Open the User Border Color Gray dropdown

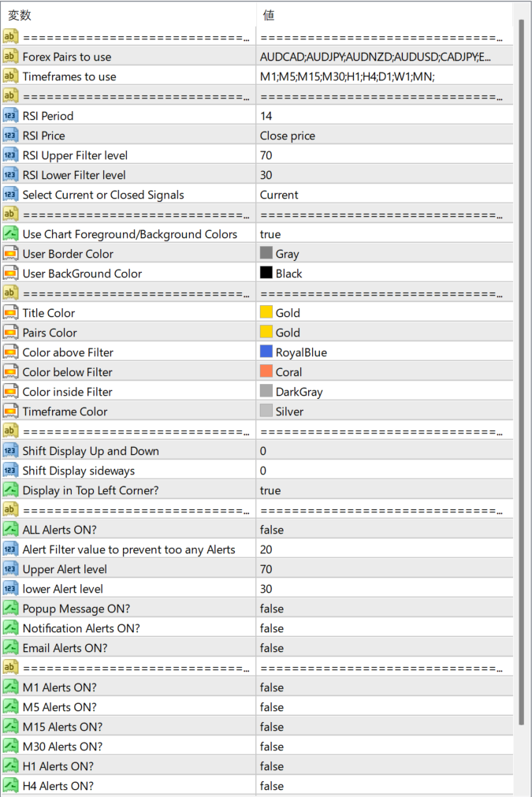pyautogui.click(x=385, y=254)
